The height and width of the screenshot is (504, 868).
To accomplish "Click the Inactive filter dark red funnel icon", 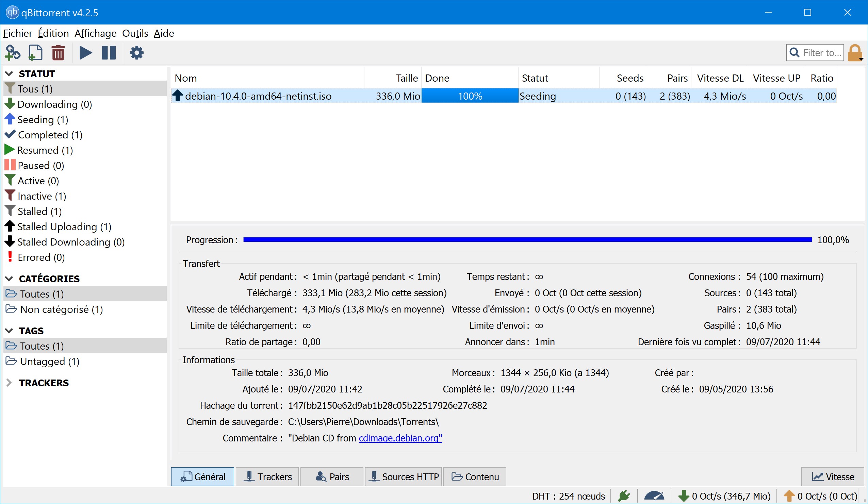I will pos(10,195).
